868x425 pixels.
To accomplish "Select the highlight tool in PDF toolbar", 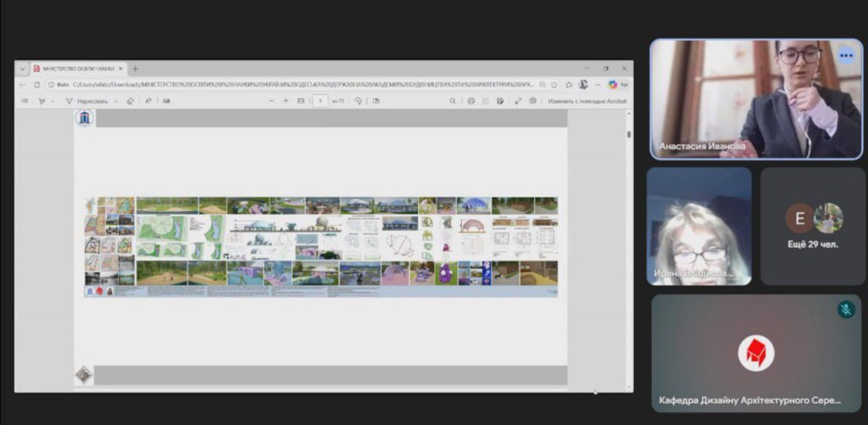I will [x=40, y=100].
